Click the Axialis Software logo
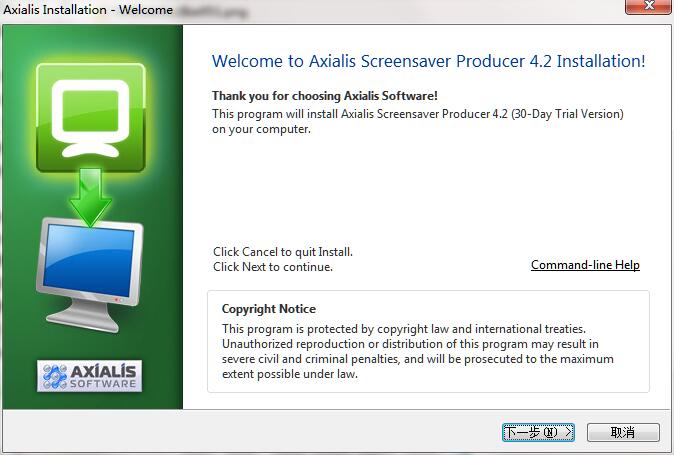Image resolution: width=674 pixels, height=455 pixels. tap(89, 376)
